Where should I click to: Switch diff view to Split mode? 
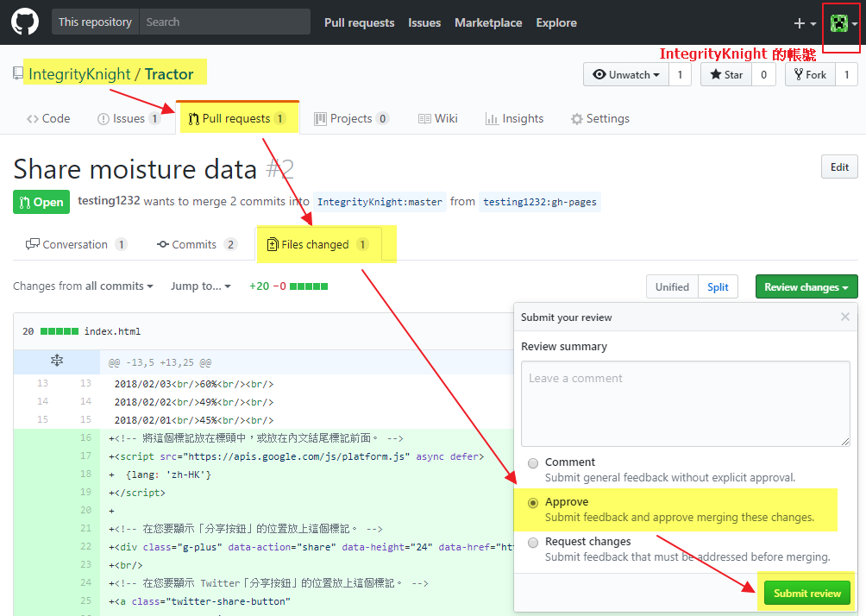(x=718, y=286)
